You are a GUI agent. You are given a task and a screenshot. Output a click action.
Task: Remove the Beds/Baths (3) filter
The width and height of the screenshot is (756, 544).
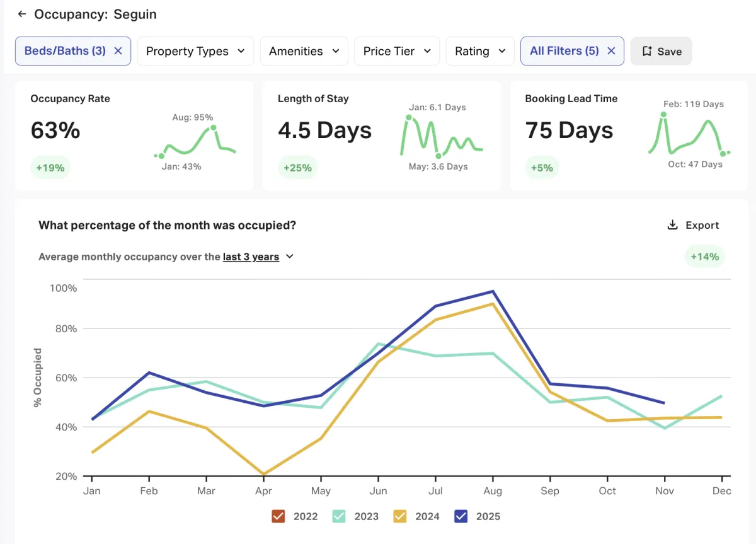[118, 51]
